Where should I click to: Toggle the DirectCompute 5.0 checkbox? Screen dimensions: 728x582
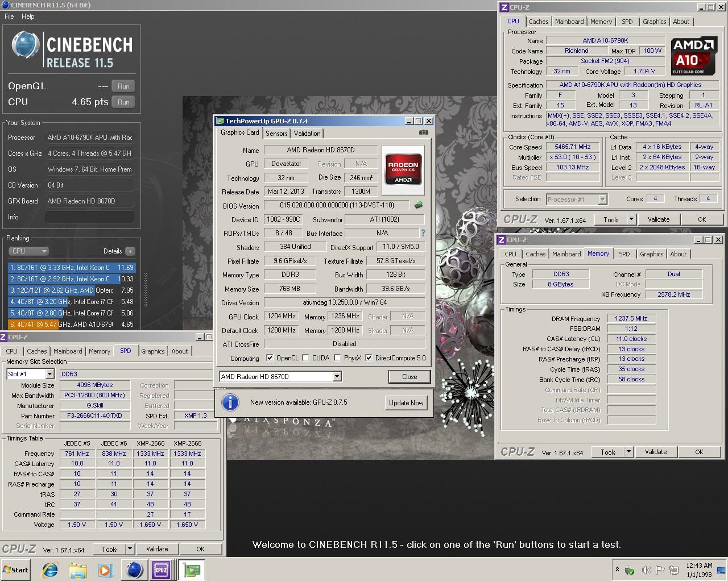click(369, 358)
